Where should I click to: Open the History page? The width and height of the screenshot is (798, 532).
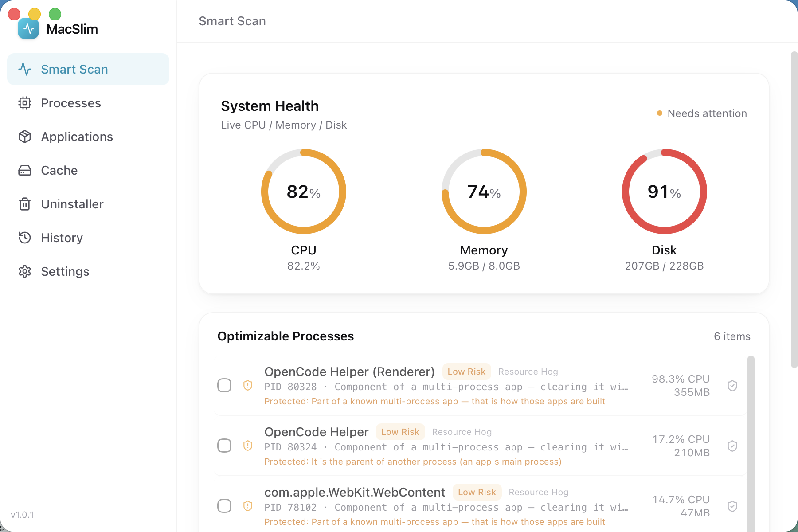(x=88, y=238)
